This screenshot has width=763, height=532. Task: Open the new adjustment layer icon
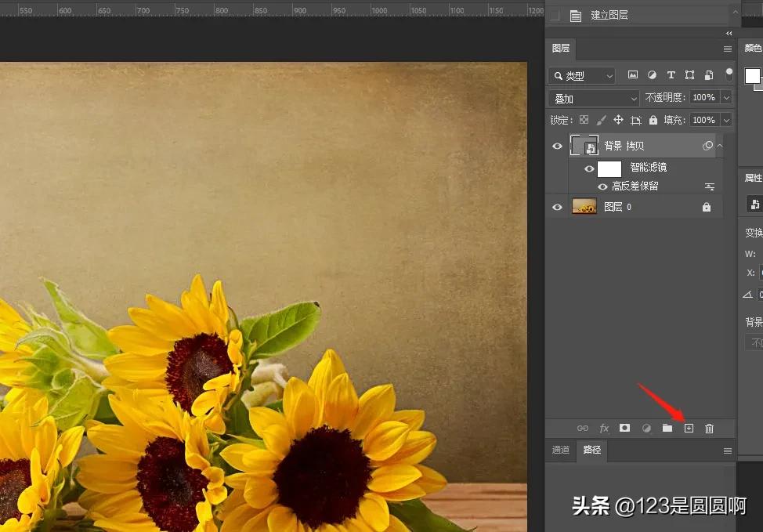646,429
